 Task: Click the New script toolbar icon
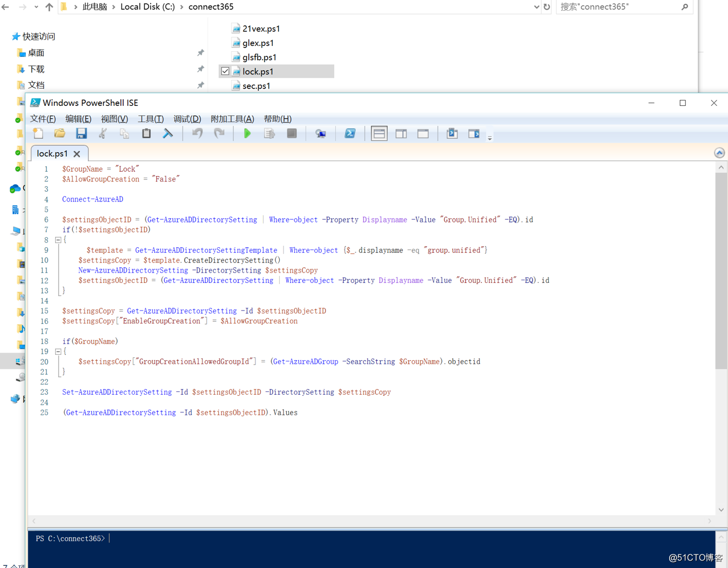pos(38,133)
